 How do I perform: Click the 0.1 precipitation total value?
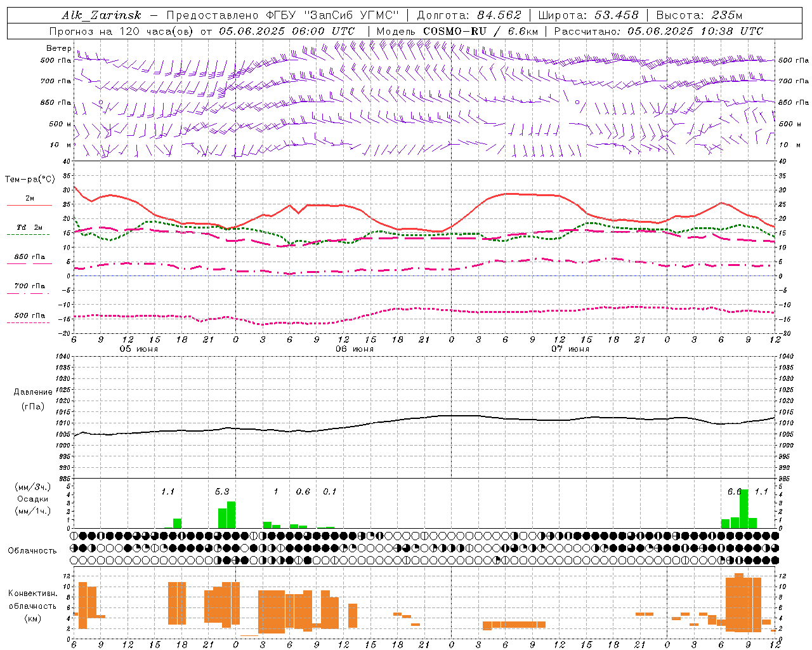tap(330, 491)
